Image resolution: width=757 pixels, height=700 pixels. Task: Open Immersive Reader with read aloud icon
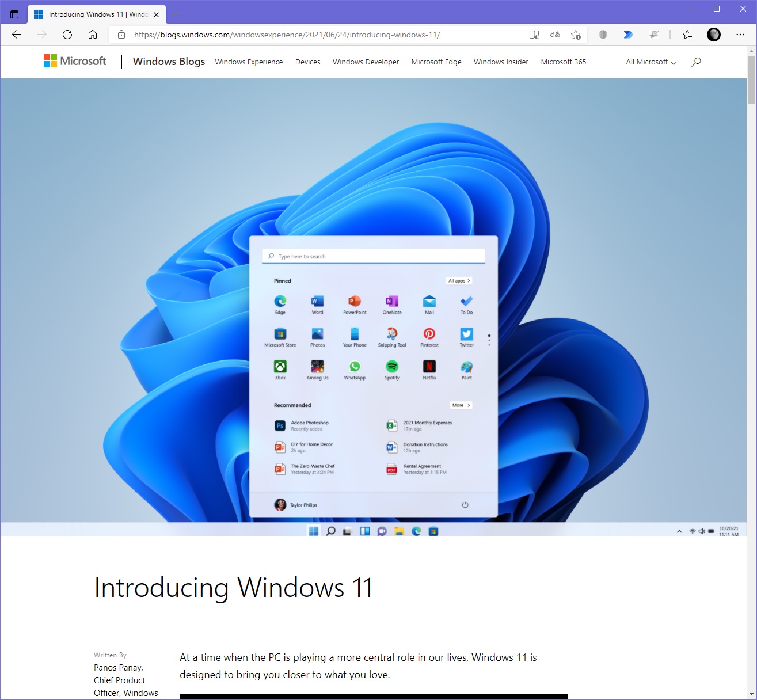(534, 35)
